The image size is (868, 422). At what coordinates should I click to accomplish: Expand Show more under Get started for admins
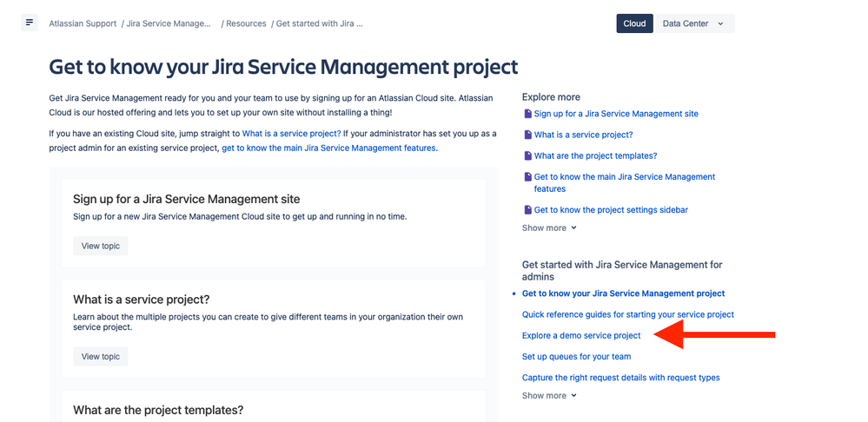coord(549,395)
